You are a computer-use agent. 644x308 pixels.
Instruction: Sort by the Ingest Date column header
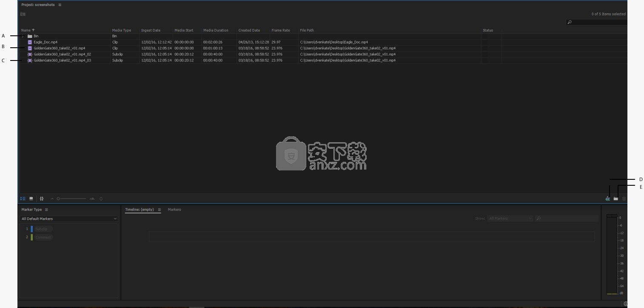click(x=151, y=30)
